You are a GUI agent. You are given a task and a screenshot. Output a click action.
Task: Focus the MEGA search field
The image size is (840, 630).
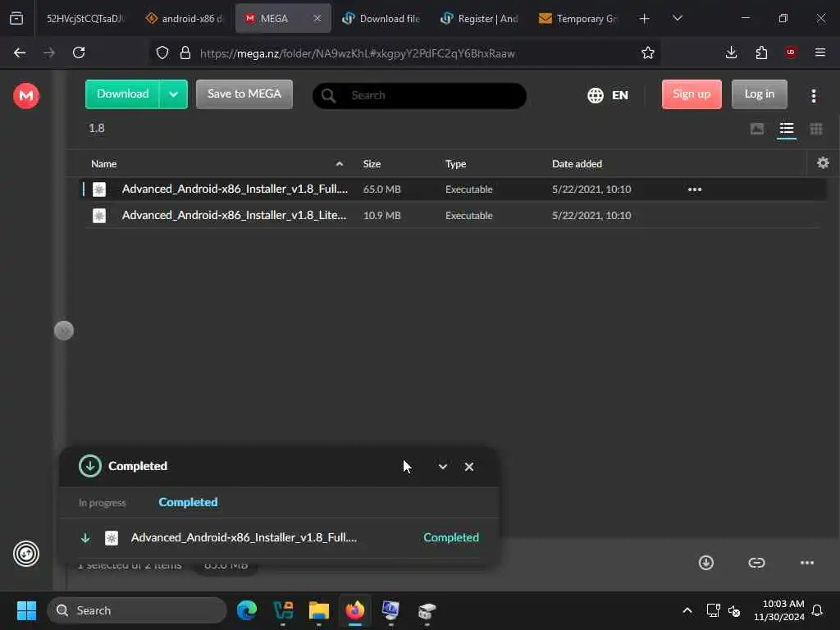(x=419, y=95)
